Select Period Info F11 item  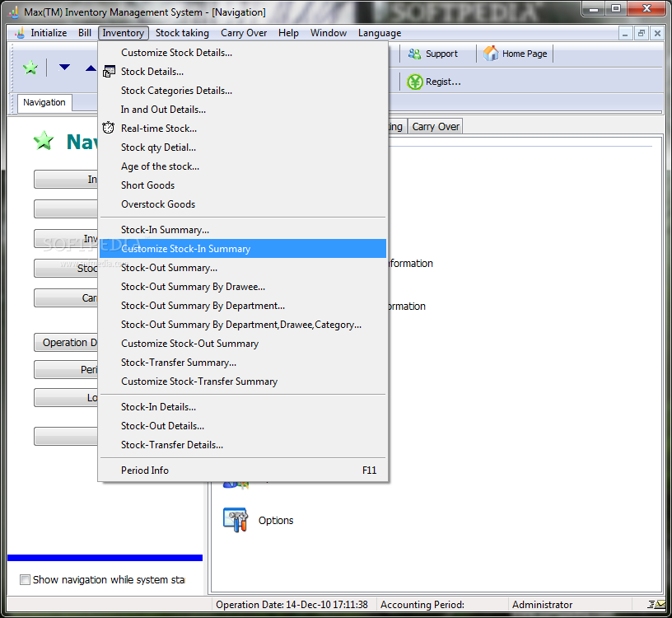(x=243, y=471)
